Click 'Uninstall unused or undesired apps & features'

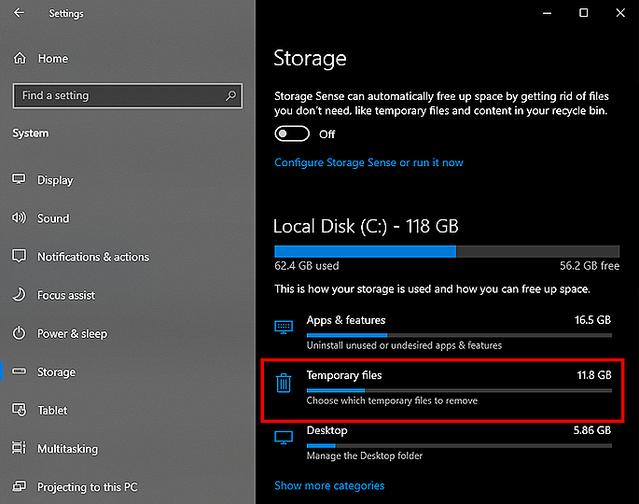404,346
